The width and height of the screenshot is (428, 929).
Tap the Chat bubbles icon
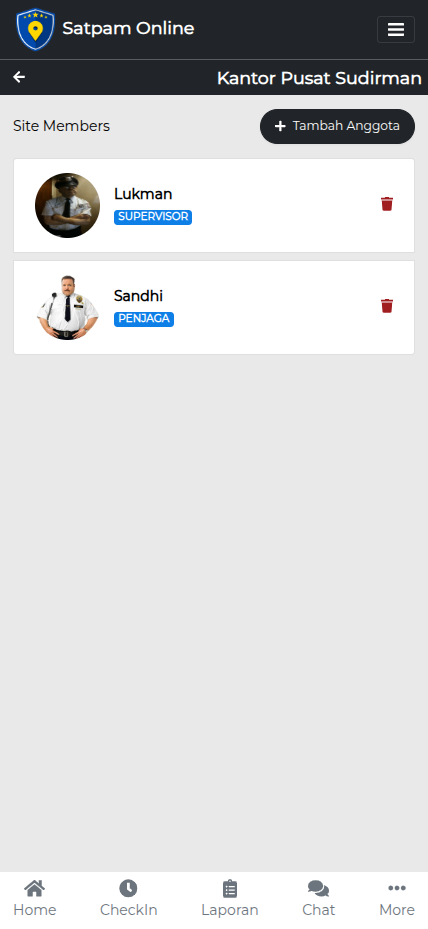coord(318,889)
